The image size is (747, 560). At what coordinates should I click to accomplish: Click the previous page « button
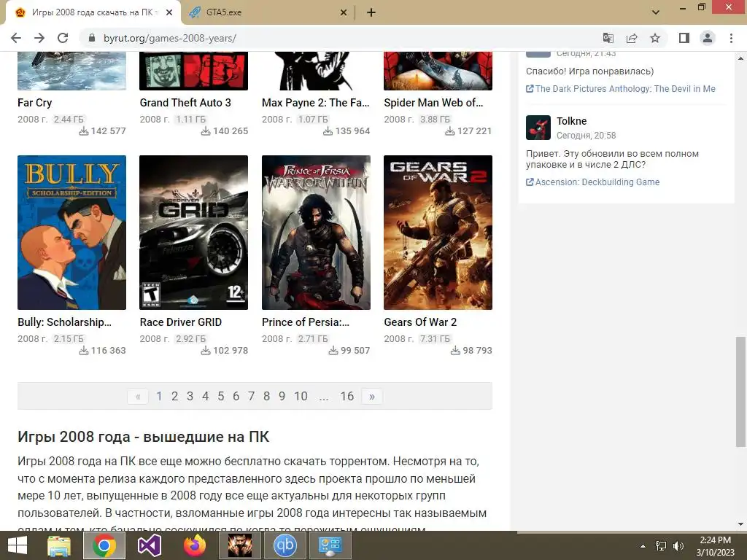tap(138, 396)
